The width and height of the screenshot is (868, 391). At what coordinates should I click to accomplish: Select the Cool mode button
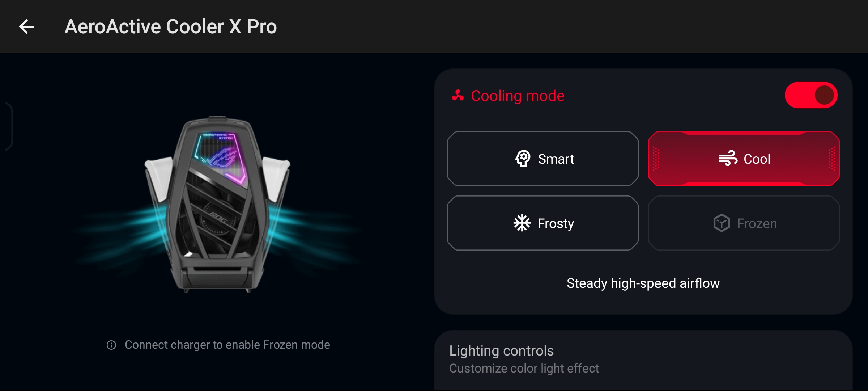click(744, 159)
